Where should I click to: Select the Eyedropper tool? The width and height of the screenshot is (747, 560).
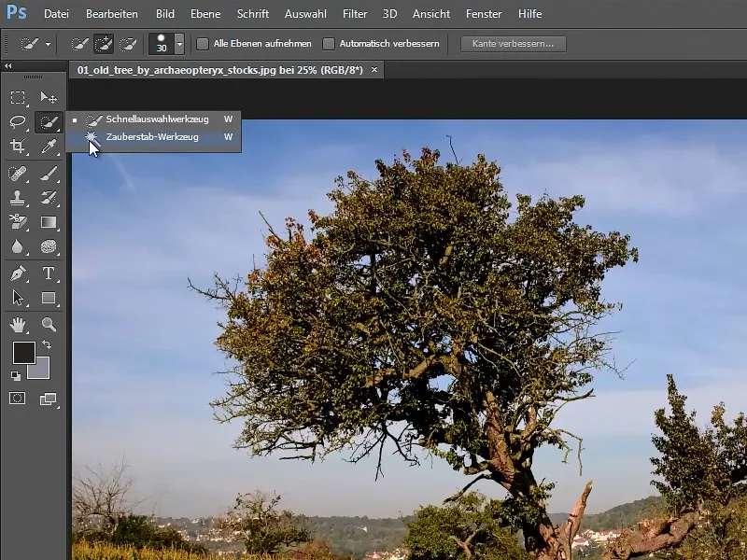[49, 146]
